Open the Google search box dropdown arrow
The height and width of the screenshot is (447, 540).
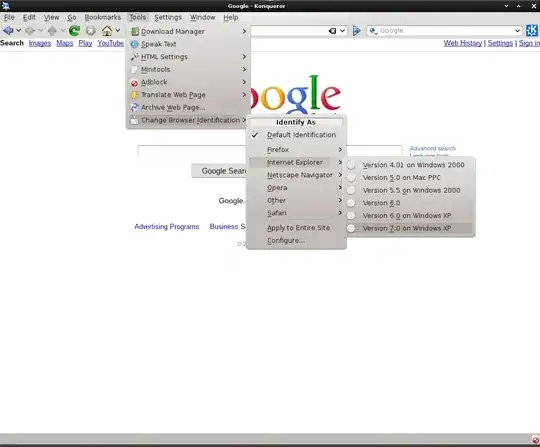tap(517, 31)
